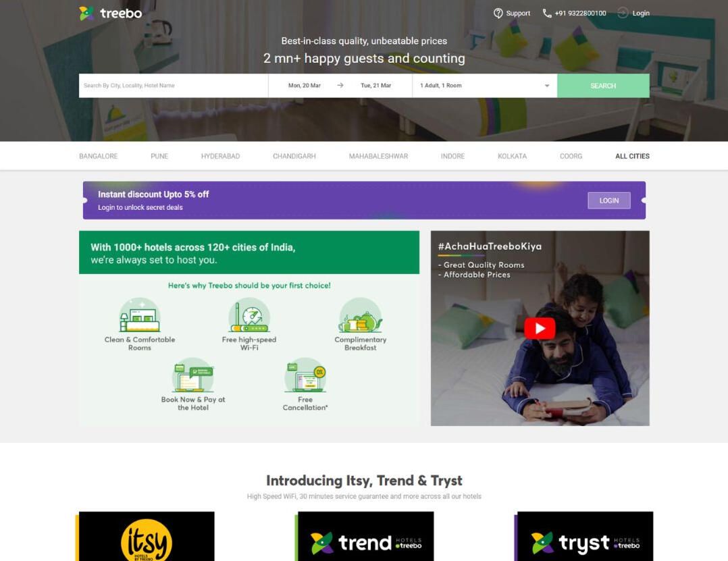The width and height of the screenshot is (728, 561).
Task: Click the green Search button
Action: coord(603,85)
